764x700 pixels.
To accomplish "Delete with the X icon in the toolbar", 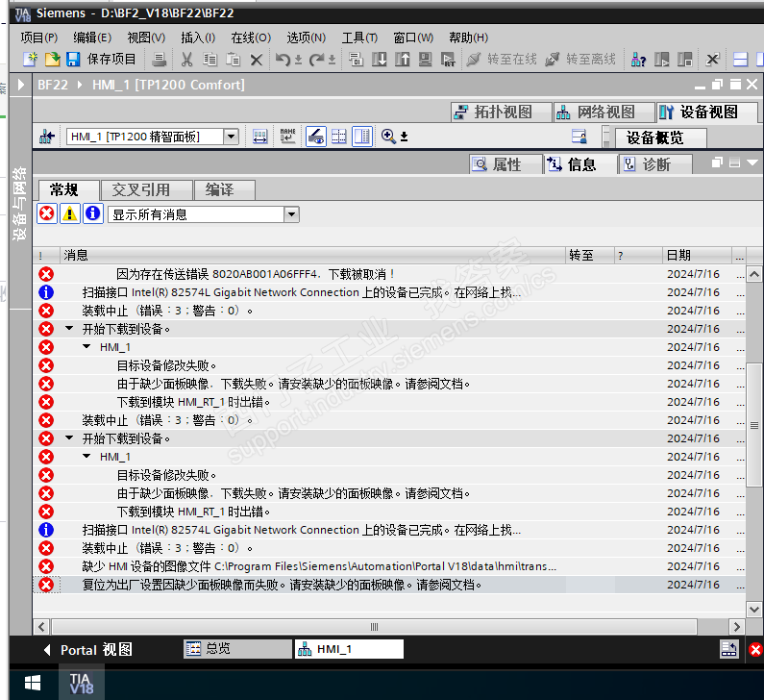I will tap(257, 60).
